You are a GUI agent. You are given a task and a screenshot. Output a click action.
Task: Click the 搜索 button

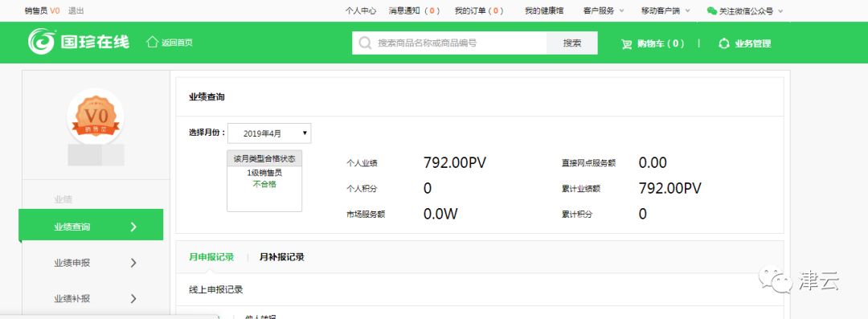pyautogui.click(x=572, y=43)
